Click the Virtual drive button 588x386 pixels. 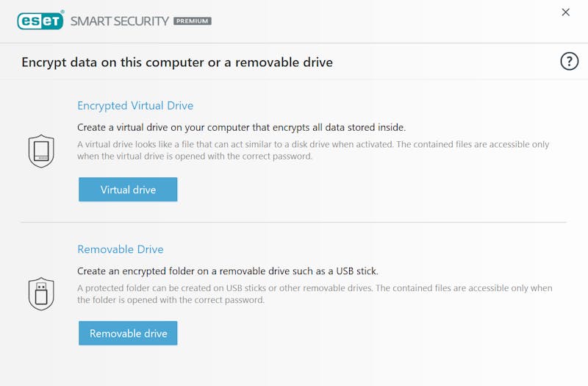pos(128,190)
